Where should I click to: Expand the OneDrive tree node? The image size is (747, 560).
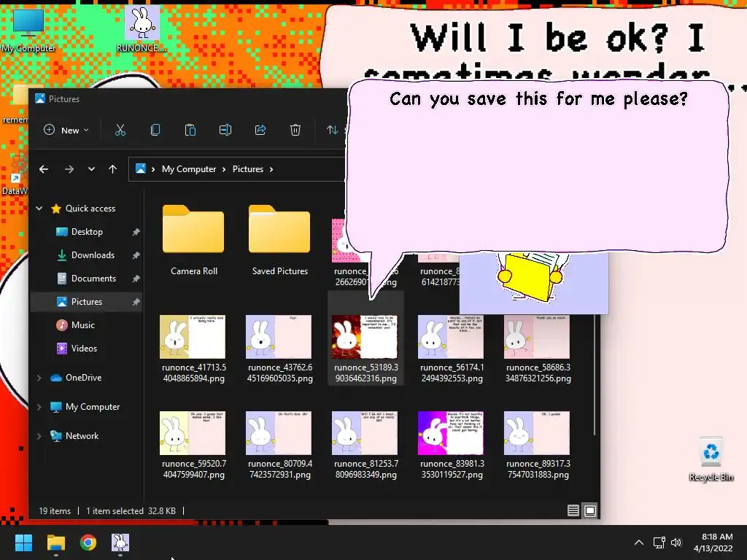pos(39,378)
